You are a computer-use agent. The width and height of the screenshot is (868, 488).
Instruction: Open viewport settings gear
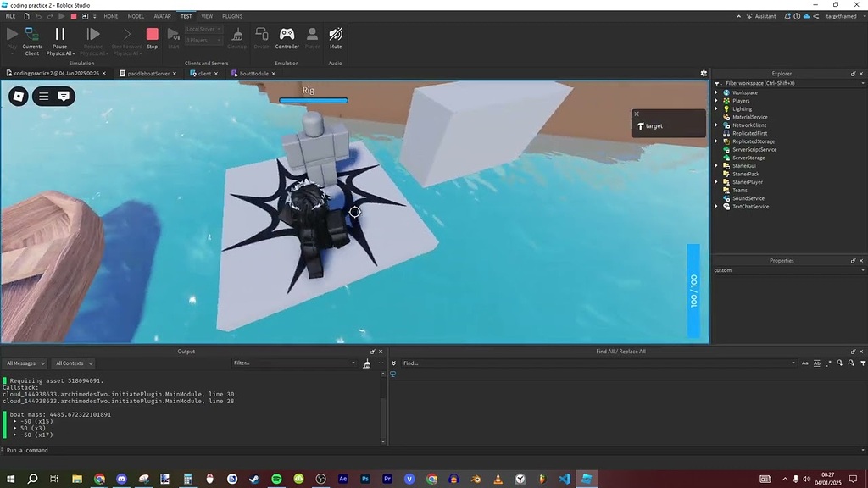click(x=704, y=73)
